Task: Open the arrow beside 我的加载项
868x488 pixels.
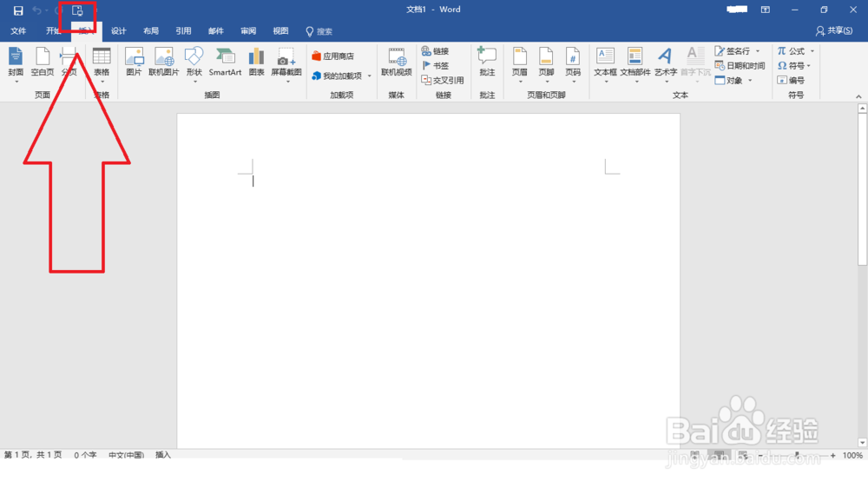Action: [x=369, y=76]
